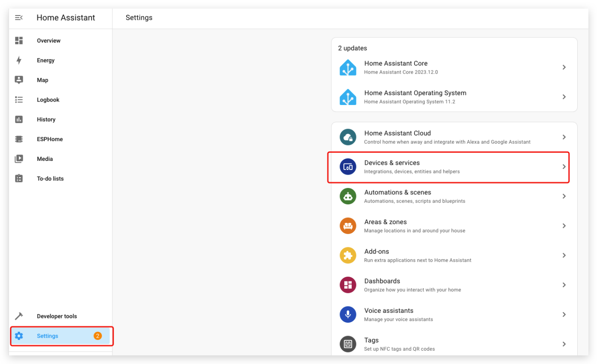Click the Home Assistant Core logo icon

[348, 68]
